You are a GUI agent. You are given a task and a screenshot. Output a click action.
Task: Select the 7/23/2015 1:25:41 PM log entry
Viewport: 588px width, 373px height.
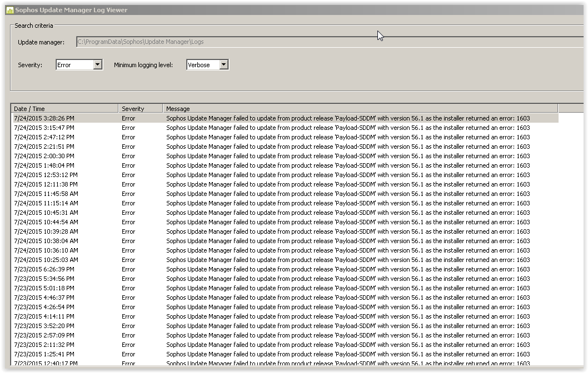click(285, 354)
